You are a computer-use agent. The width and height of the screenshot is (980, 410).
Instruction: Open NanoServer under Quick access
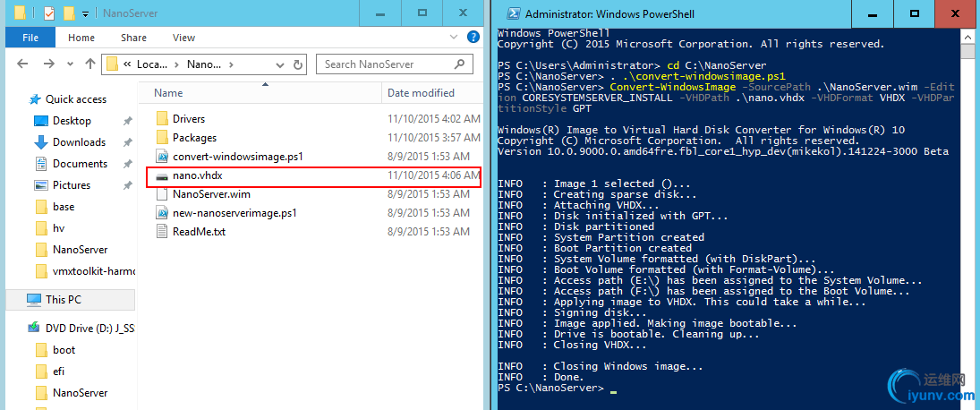(80, 250)
